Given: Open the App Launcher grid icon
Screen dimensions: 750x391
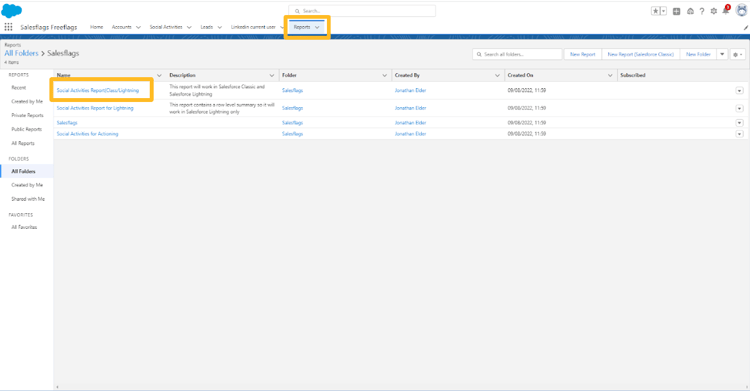Looking at the screenshot, I should 8,27.
